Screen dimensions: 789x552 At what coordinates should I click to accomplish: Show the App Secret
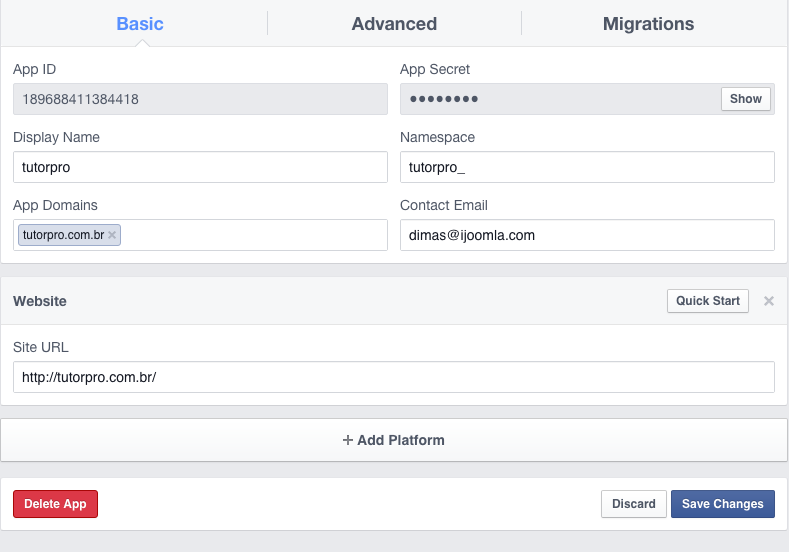[x=746, y=99]
